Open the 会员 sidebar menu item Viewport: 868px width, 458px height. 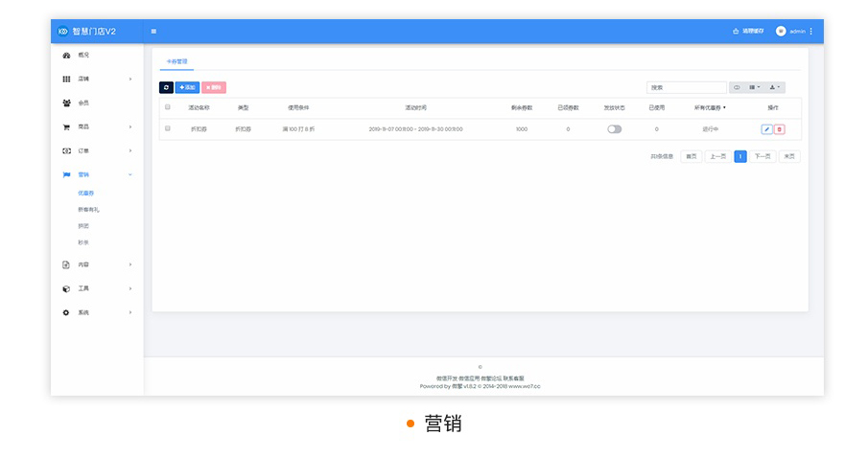click(x=83, y=103)
